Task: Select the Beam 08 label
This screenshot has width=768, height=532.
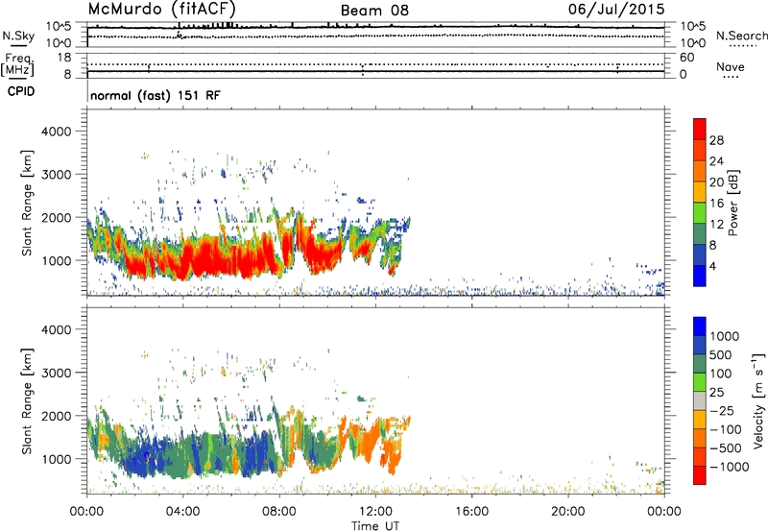Action: 374,11
